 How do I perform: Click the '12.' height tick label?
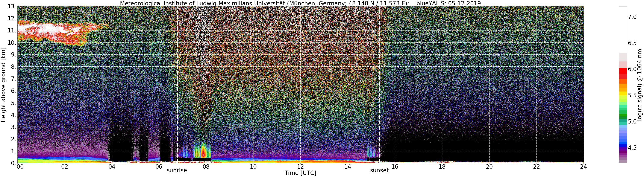tap(12, 18)
